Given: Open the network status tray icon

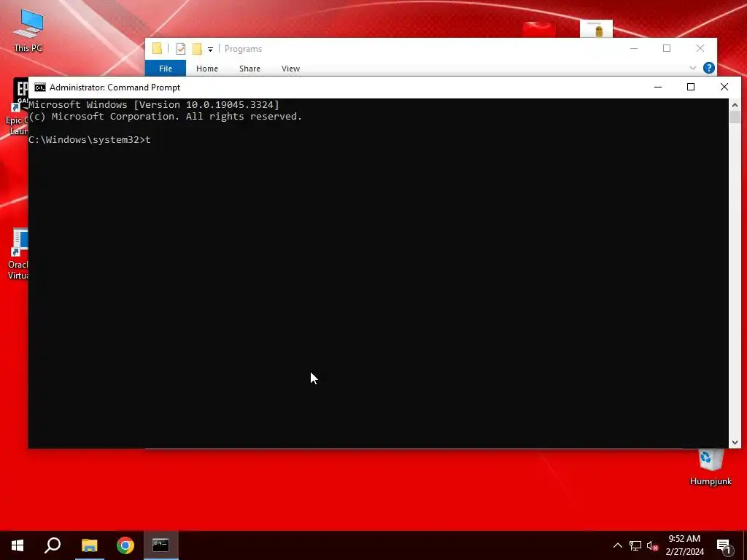Looking at the screenshot, I should [635, 545].
